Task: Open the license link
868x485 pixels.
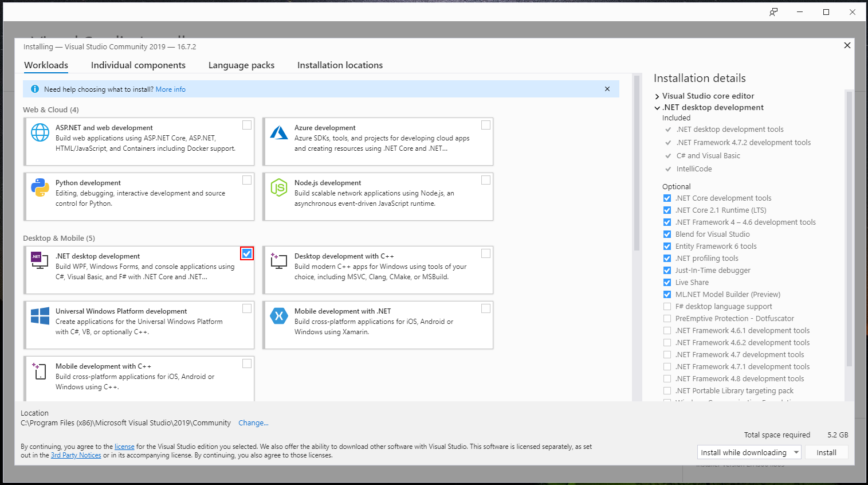Action: tap(124, 447)
